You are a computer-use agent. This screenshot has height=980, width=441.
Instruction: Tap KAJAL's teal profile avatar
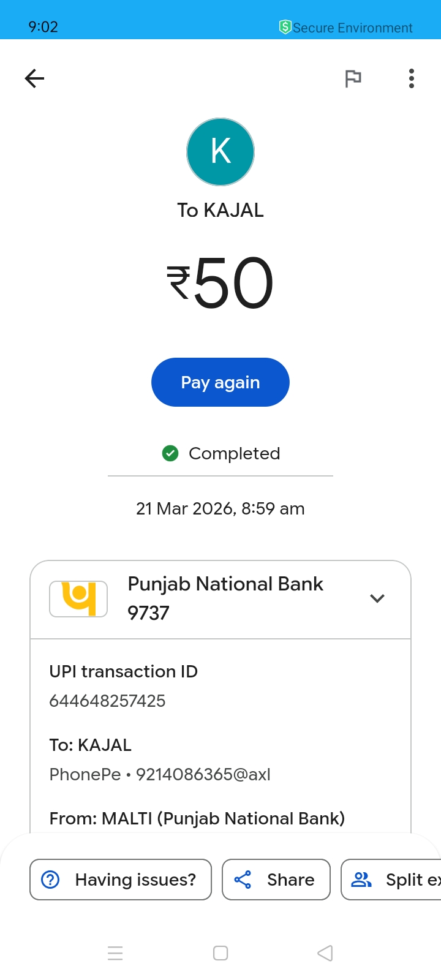[221, 152]
